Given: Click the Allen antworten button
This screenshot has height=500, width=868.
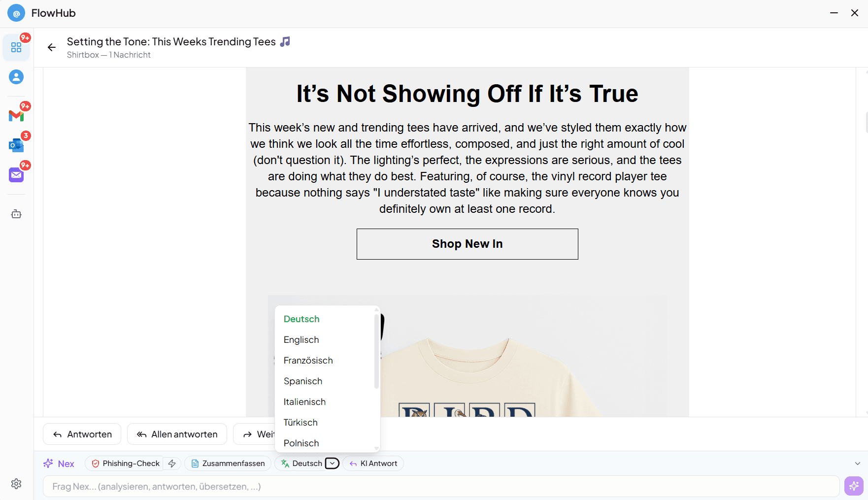Looking at the screenshot, I should (177, 434).
